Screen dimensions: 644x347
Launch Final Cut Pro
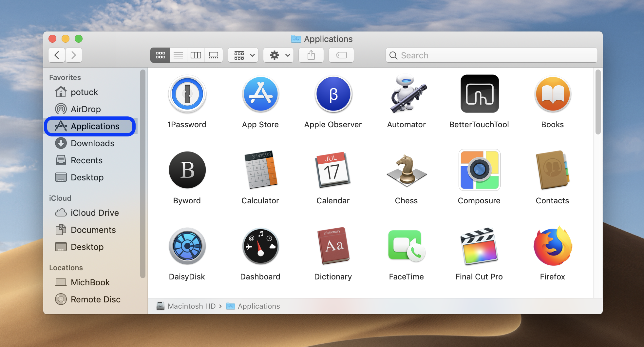[479, 246]
